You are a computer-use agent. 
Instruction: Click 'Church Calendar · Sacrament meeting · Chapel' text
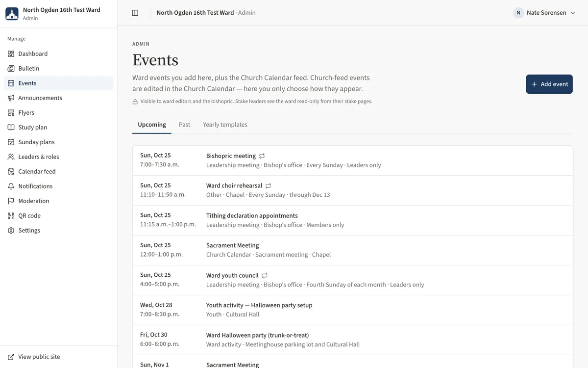269,255
